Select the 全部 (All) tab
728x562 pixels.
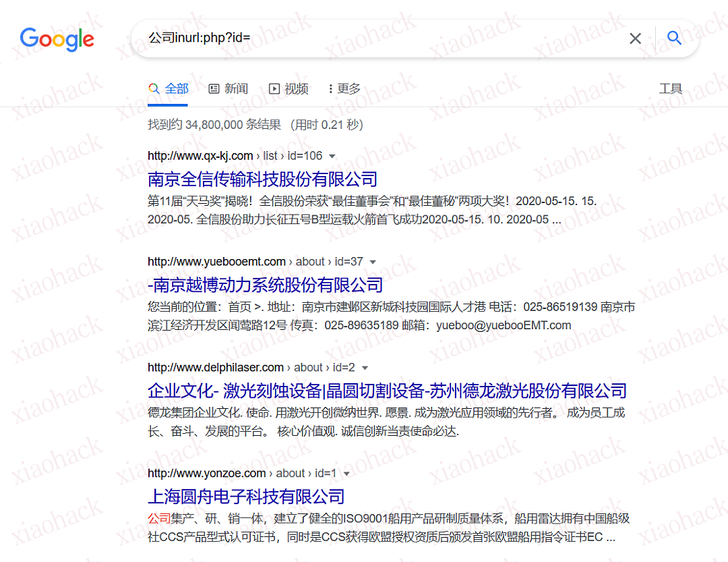pyautogui.click(x=169, y=89)
